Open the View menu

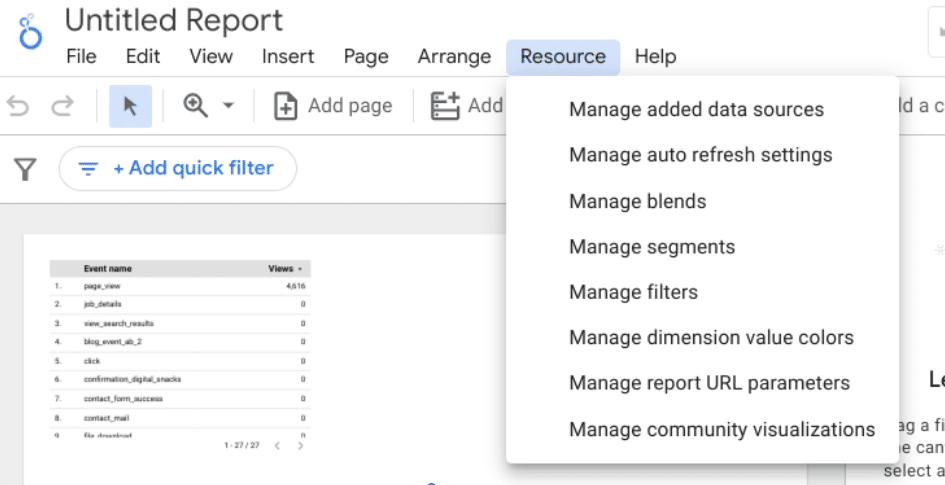pyautogui.click(x=211, y=57)
